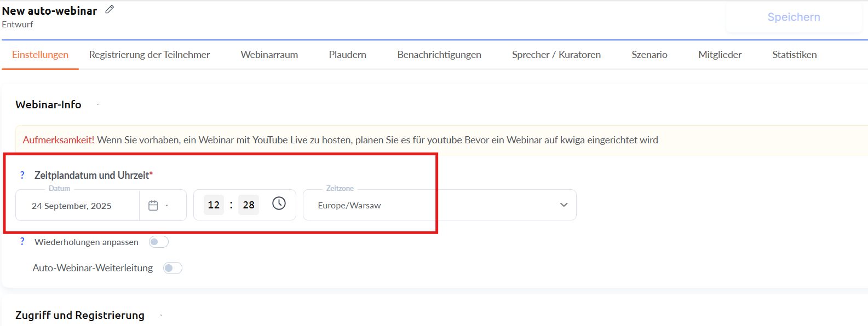Click the clock icon in time field
This screenshot has height=326, width=868.
click(279, 203)
